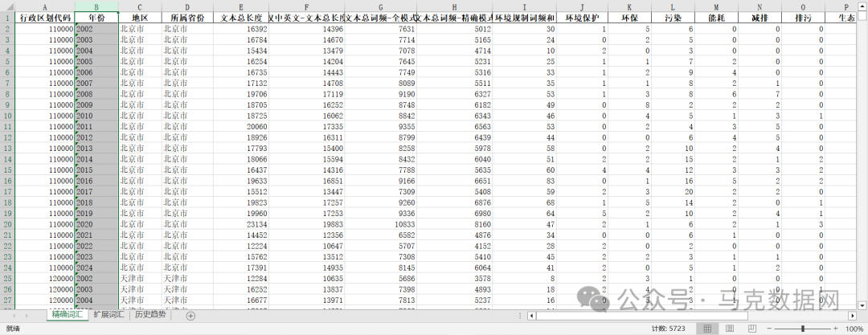This screenshot has height=335, width=868.
Task: Click the cell with value 23134
Action: coord(241,223)
